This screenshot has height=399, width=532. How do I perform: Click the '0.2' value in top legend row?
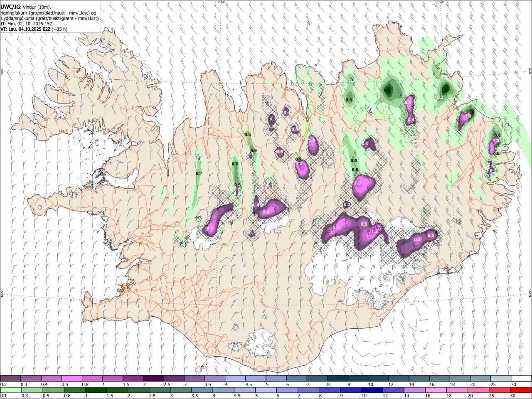[x=4, y=384]
